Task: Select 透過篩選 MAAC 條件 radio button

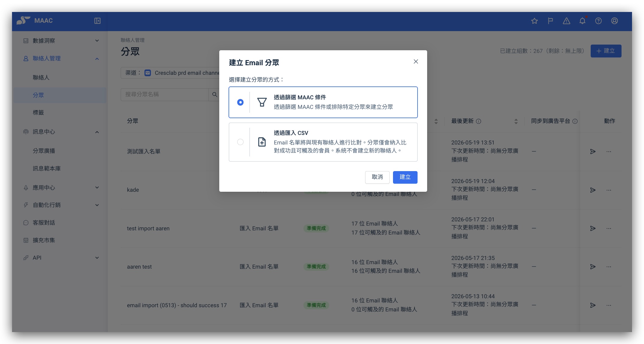Action: click(x=240, y=102)
